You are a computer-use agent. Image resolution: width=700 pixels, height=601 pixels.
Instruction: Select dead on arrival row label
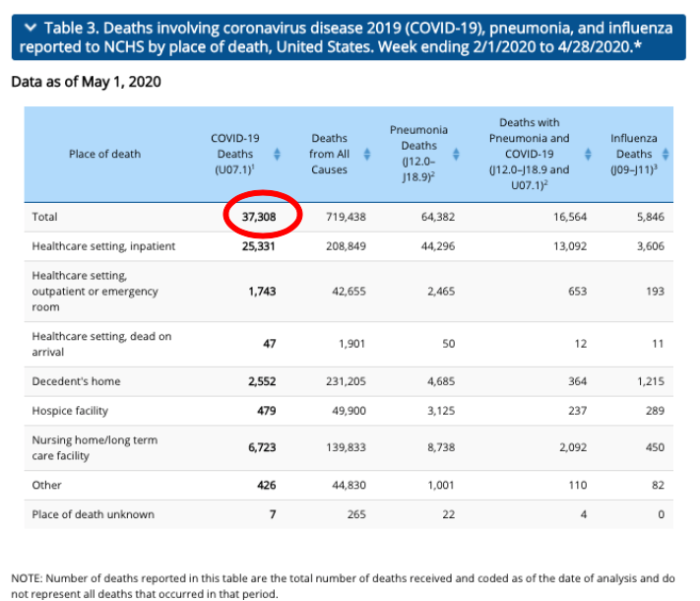tap(101, 344)
